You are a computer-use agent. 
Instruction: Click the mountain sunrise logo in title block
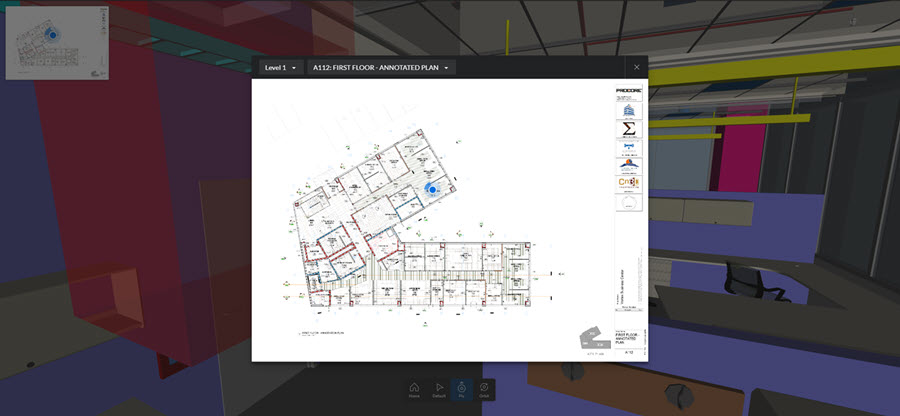pyautogui.click(x=628, y=166)
